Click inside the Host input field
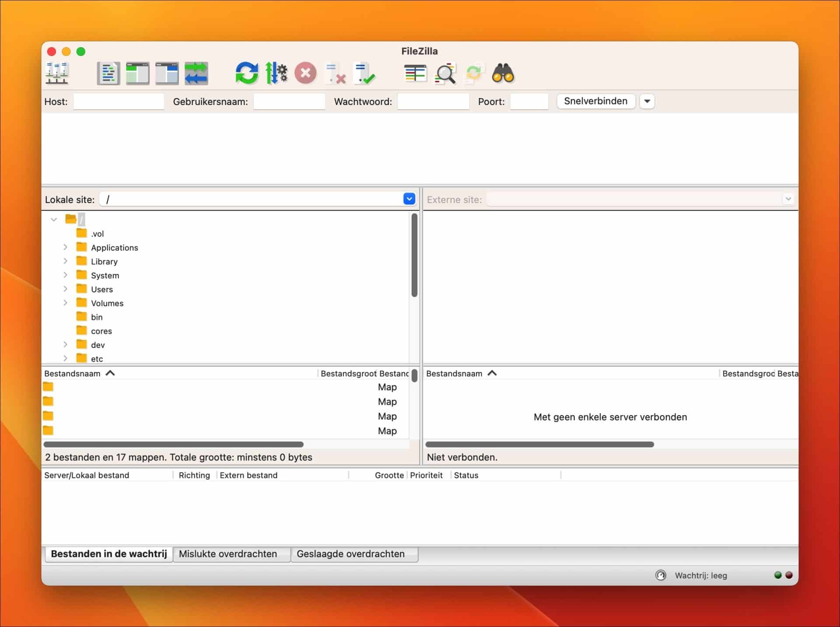The width and height of the screenshot is (840, 627). coord(119,101)
